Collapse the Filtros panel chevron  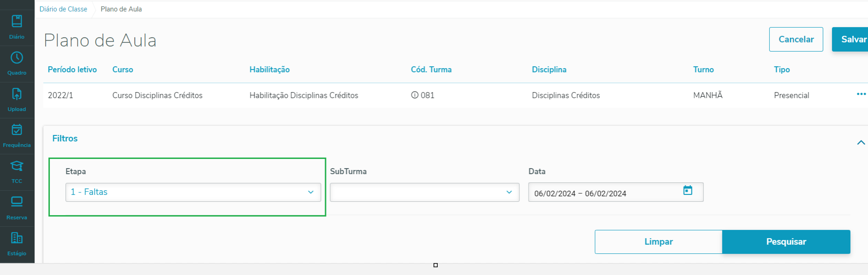pos(861,142)
